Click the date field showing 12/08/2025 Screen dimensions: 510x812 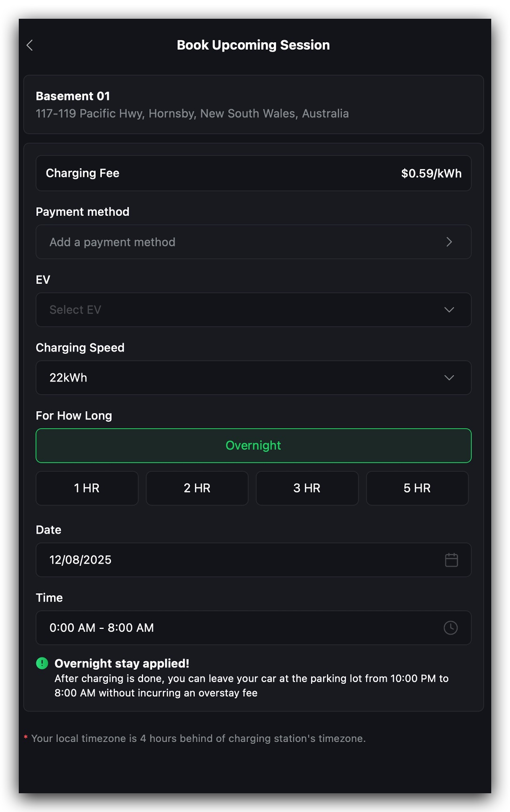[235, 560]
